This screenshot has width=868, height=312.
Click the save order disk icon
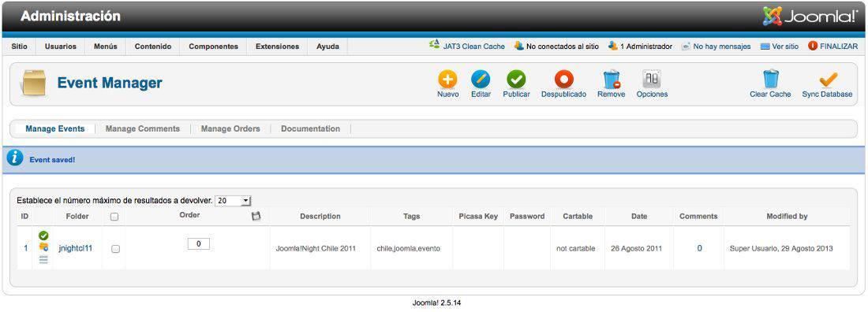(256, 217)
